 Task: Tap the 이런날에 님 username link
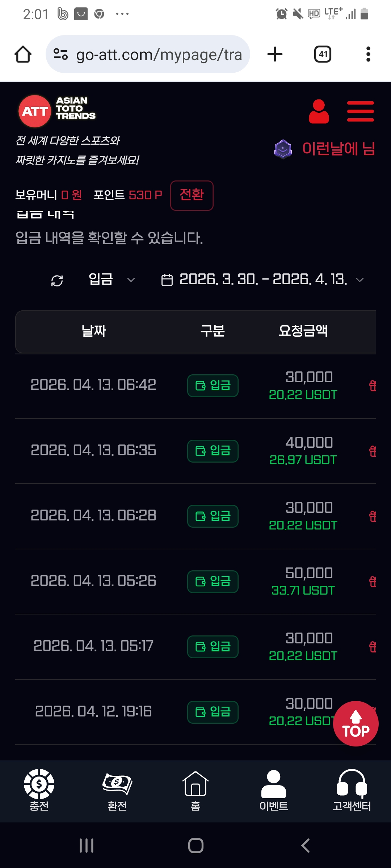pos(338,149)
